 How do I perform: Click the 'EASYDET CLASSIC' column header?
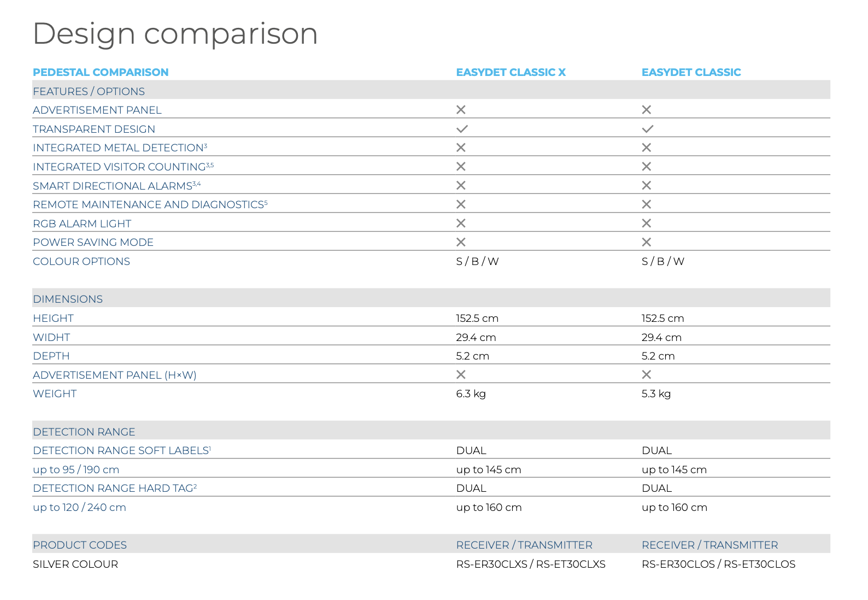click(691, 72)
